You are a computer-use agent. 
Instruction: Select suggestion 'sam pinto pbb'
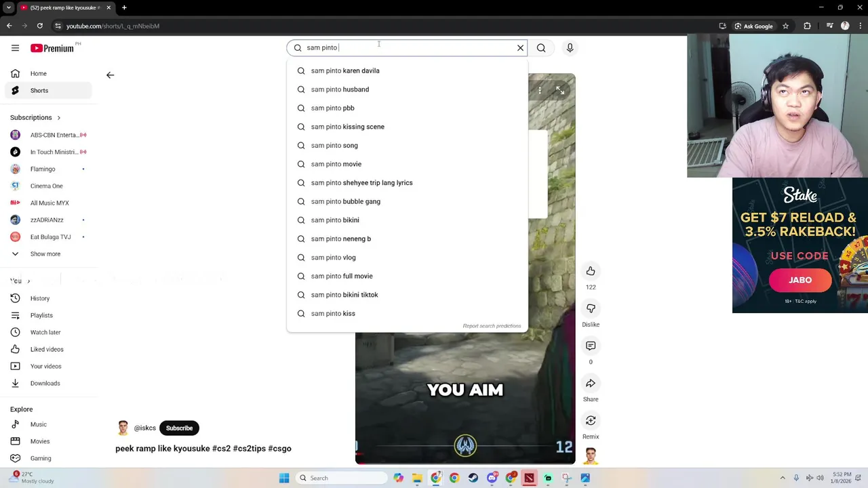click(x=407, y=108)
